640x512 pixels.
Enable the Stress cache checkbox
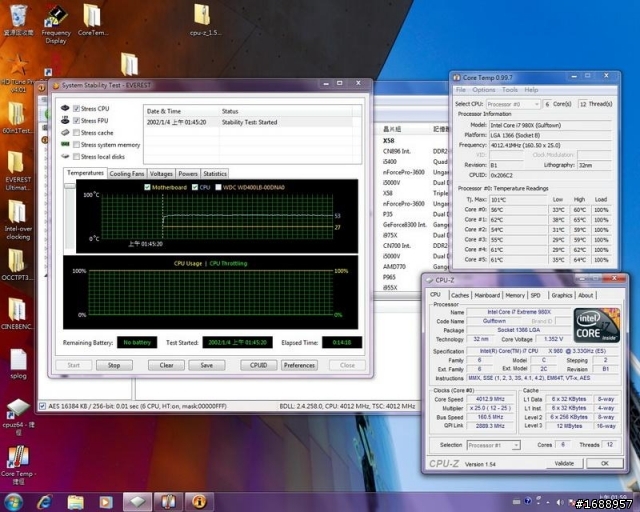(x=76, y=133)
